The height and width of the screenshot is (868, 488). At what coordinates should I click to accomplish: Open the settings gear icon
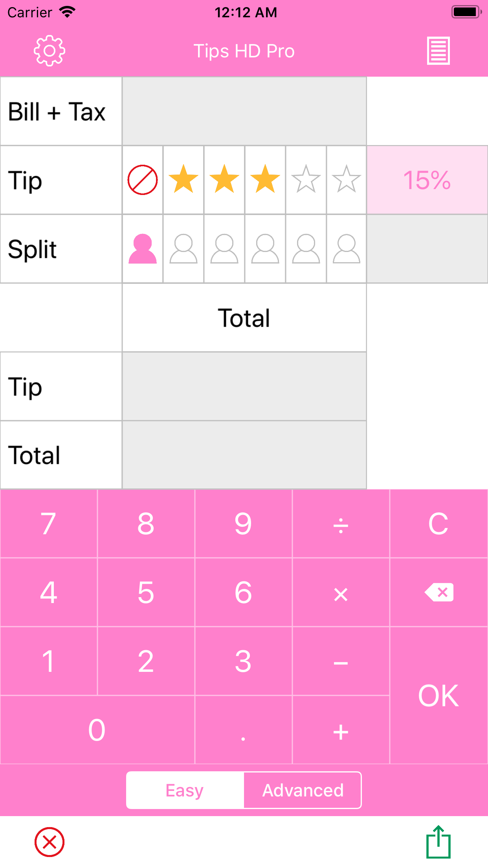pyautogui.click(x=49, y=51)
